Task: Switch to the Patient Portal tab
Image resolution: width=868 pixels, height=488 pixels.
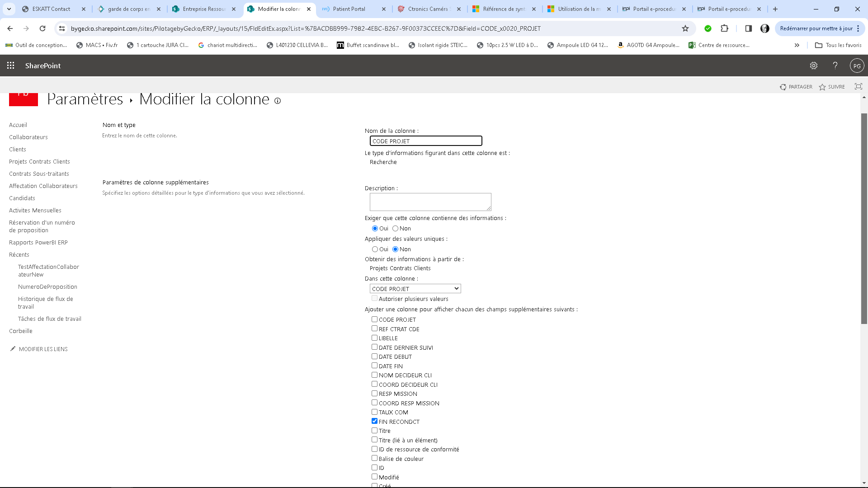Action: click(349, 9)
